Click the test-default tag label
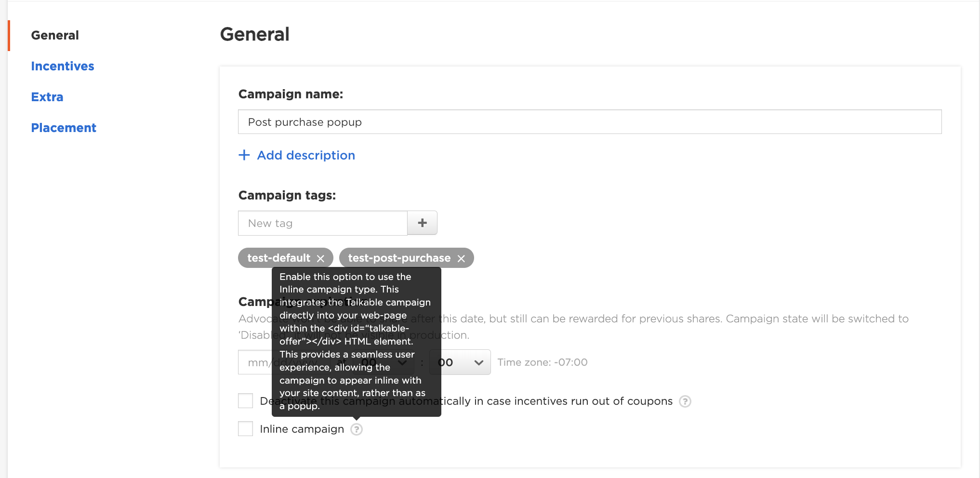 point(278,258)
